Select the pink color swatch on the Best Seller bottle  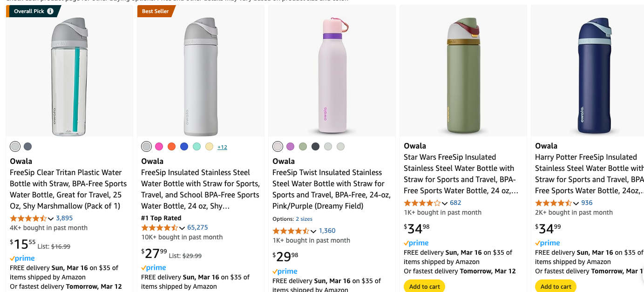(159, 146)
